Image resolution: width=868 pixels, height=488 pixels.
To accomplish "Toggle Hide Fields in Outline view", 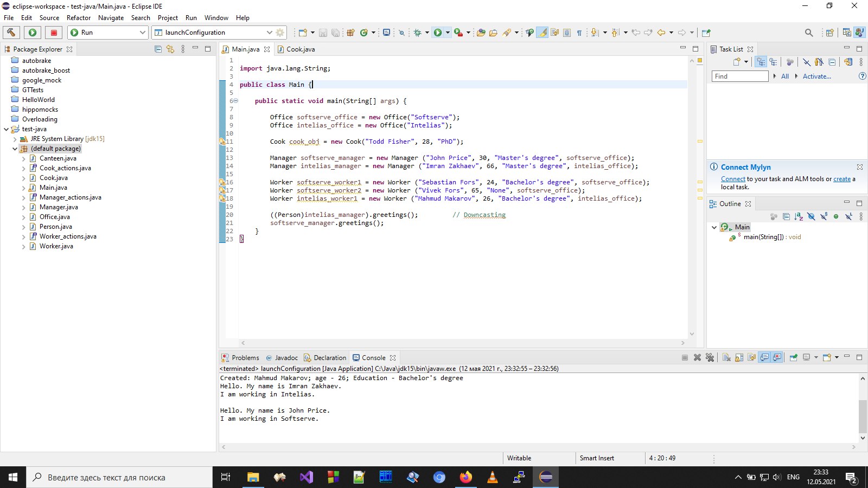I will [x=811, y=216].
